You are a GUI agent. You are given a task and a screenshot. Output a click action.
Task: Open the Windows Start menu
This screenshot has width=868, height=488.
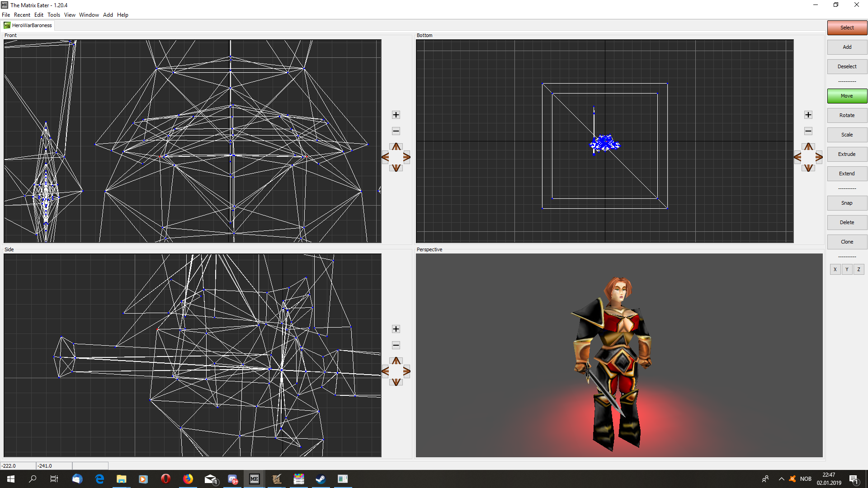click(11, 479)
